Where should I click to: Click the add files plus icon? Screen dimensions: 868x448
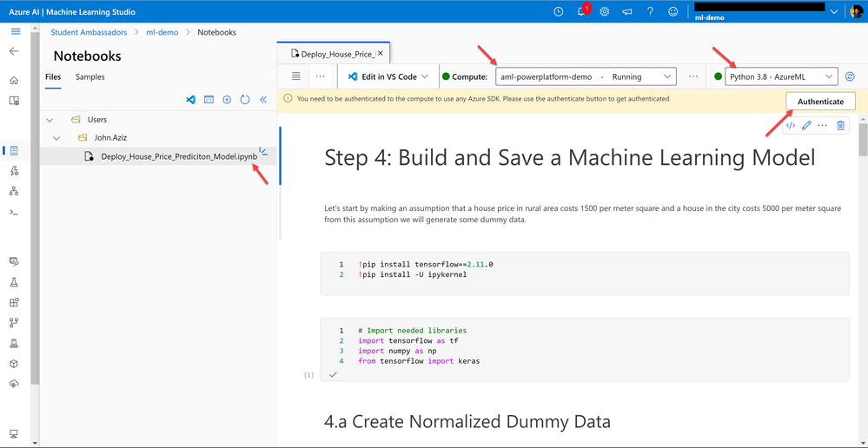pos(227,100)
